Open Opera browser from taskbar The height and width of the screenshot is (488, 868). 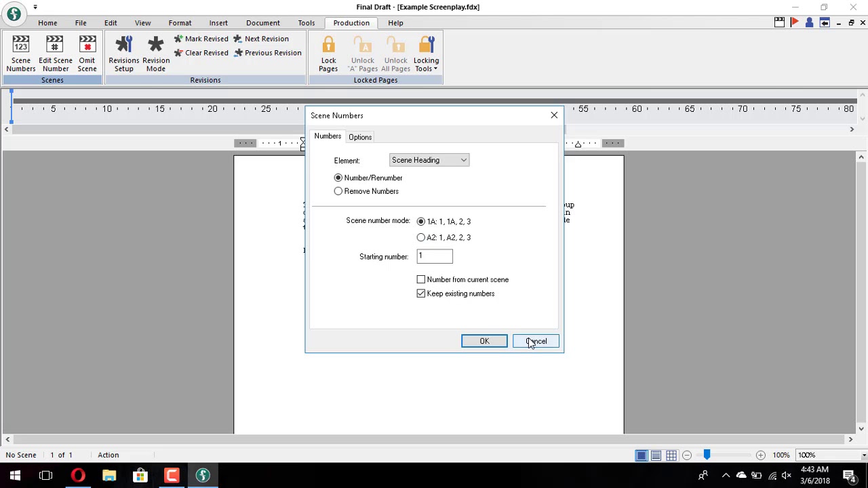pyautogui.click(x=78, y=475)
